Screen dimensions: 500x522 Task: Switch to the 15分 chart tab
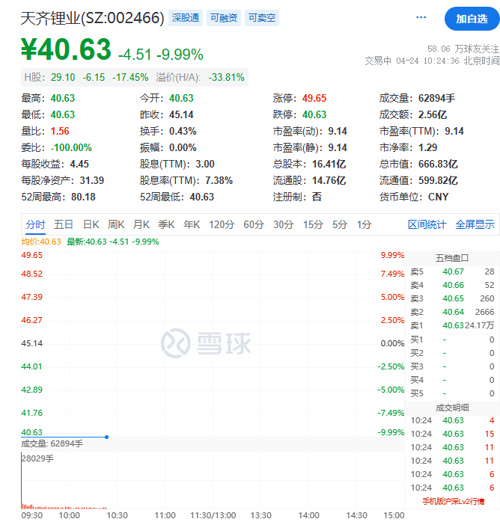pos(313,225)
